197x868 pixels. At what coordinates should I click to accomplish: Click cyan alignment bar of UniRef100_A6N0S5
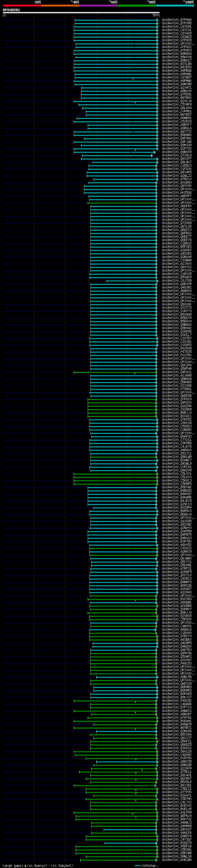(x=115, y=152)
